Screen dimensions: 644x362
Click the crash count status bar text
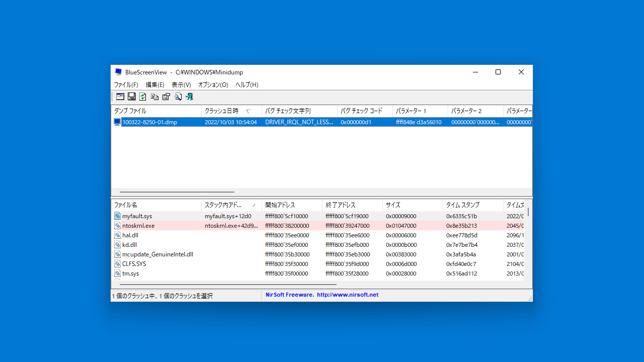162,296
